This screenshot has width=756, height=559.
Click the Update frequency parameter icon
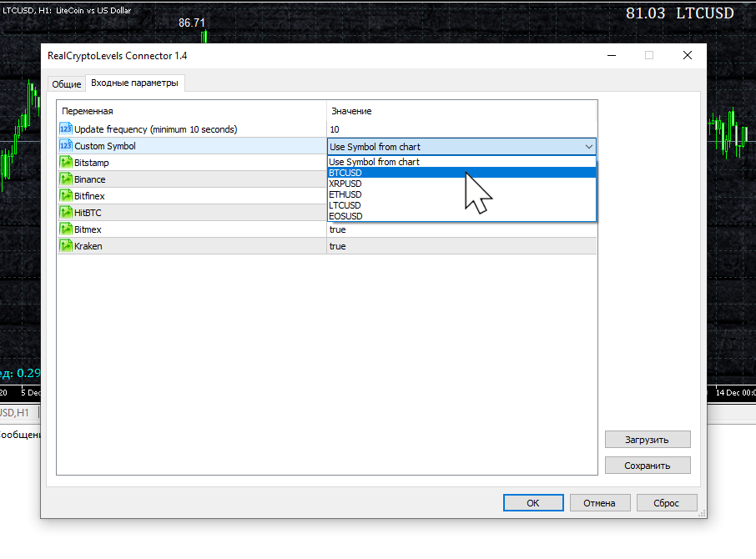click(66, 128)
